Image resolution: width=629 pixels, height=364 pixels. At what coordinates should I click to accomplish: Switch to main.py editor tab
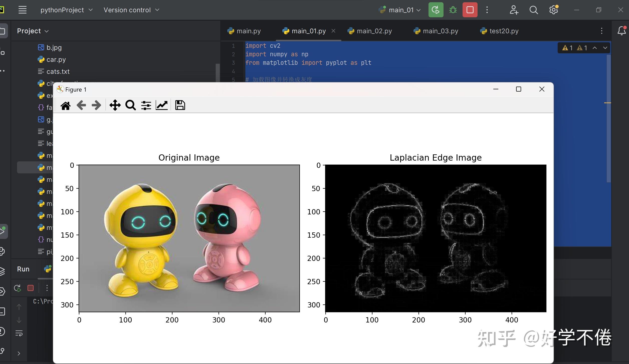[x=244, y=31]
